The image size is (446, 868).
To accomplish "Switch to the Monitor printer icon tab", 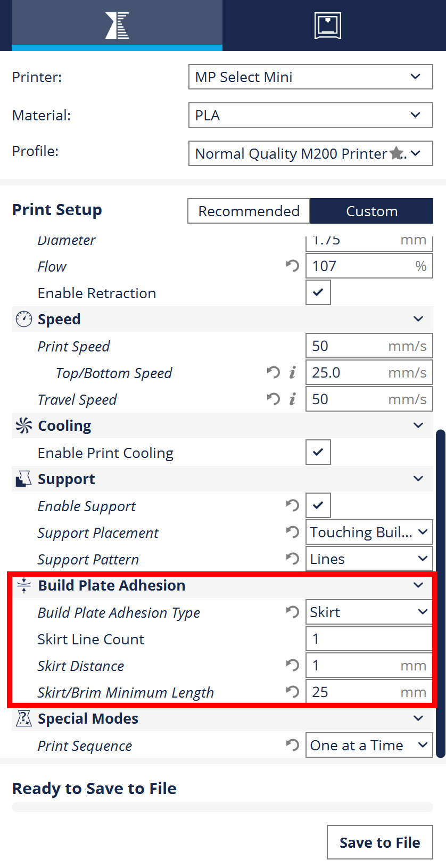I will click(x=327, y=25).
